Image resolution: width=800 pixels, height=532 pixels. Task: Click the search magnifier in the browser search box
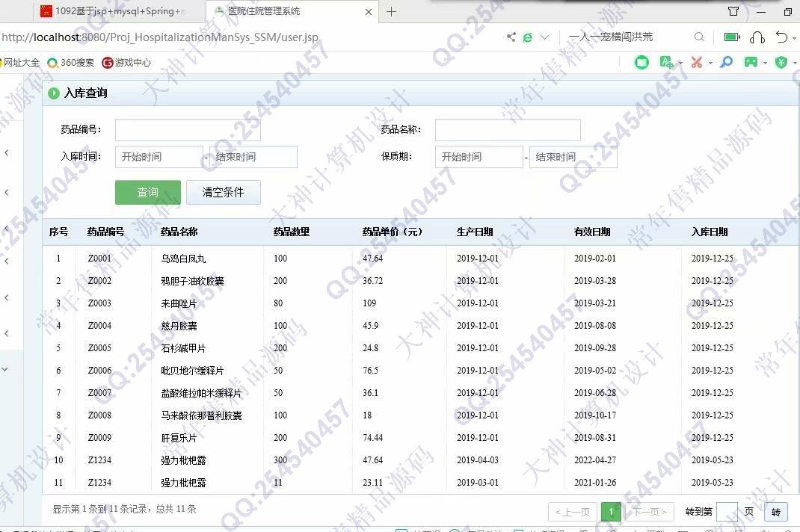tap(699, 37)
